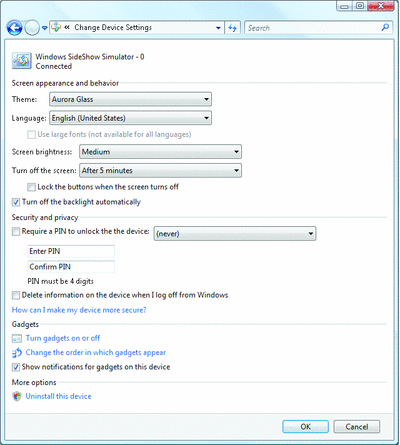Click the Cancel button
This screenshot has width=400, height=445.
click(357, 427)
